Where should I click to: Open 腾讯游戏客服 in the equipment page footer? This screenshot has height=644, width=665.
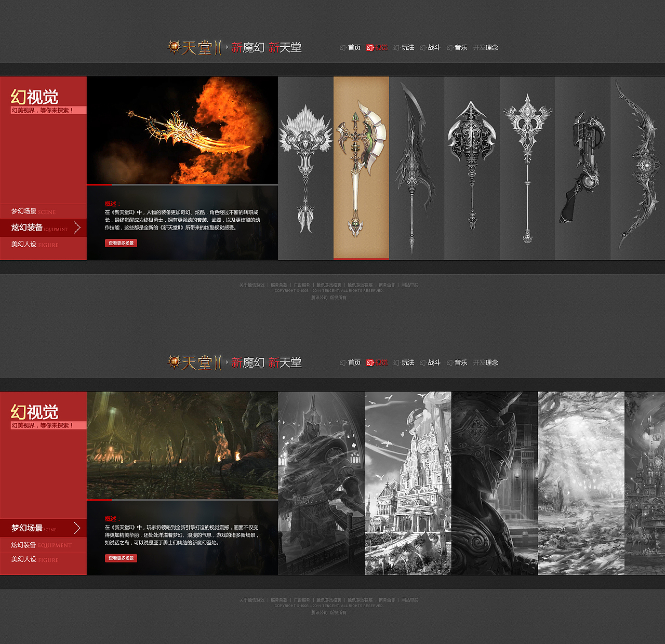pyautogui.click(x=360, y=285)
